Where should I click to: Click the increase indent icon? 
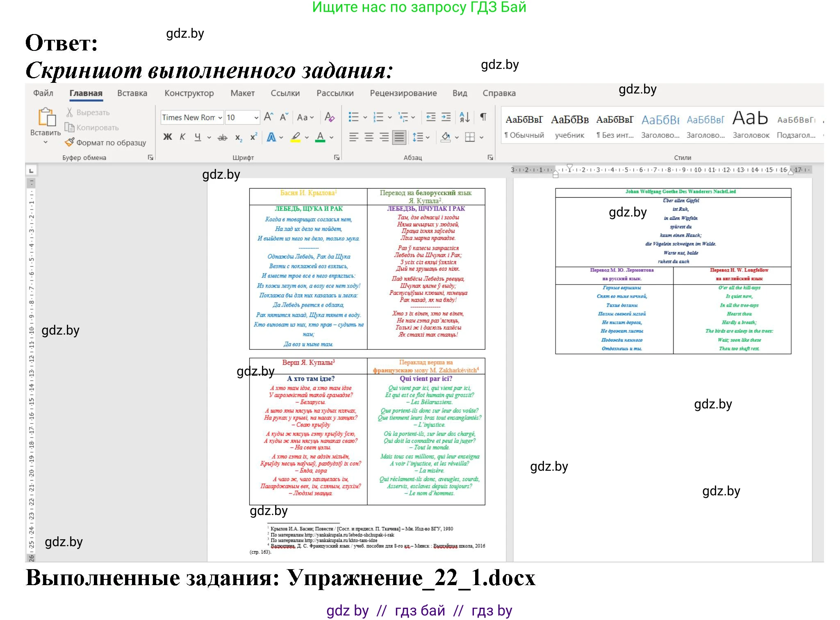[446, 117]
